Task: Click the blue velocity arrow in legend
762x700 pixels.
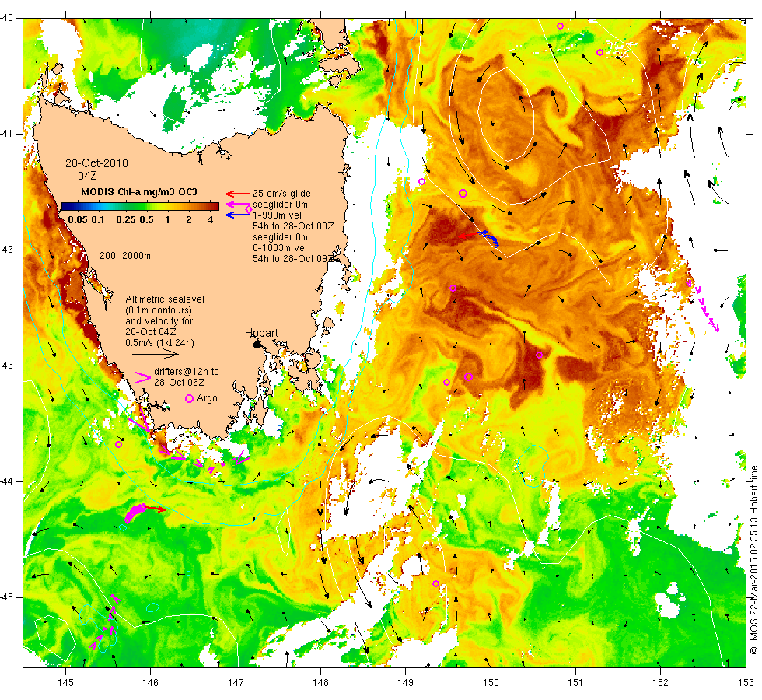Action: tap(238, 215)
